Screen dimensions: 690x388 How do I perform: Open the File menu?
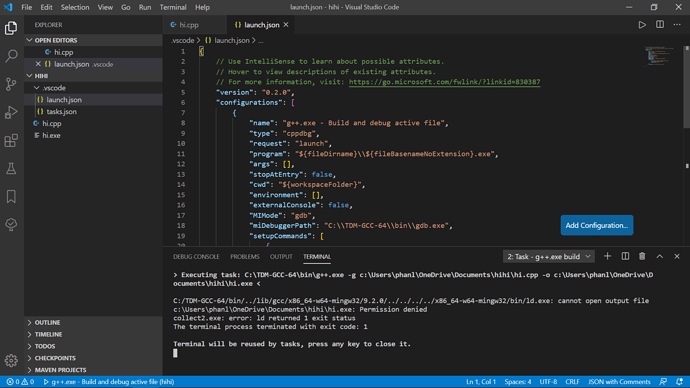pyautogui.click(x=26, y=7)
